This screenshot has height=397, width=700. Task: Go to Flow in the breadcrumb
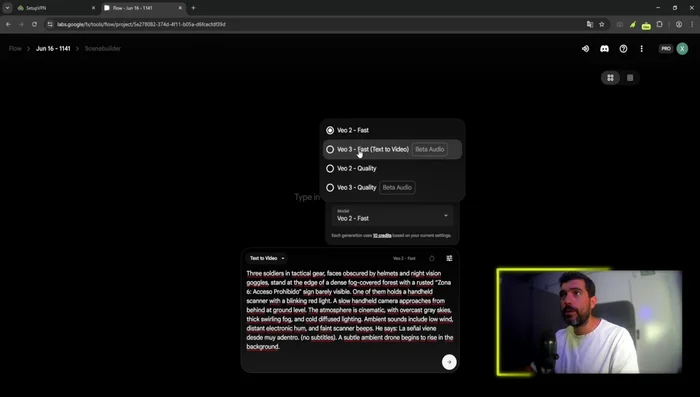(15, 49)
